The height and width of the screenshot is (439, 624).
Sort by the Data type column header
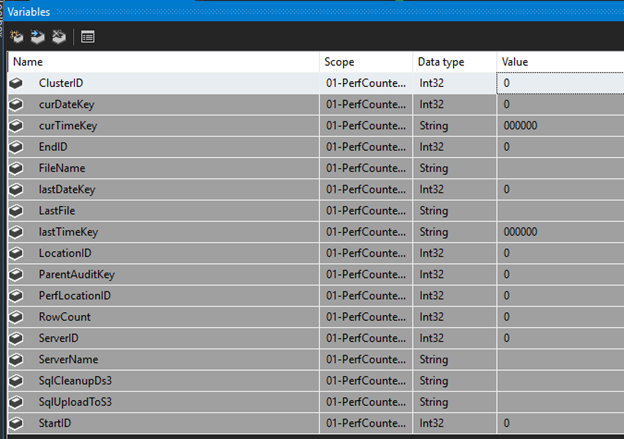(x=455, y=62)
